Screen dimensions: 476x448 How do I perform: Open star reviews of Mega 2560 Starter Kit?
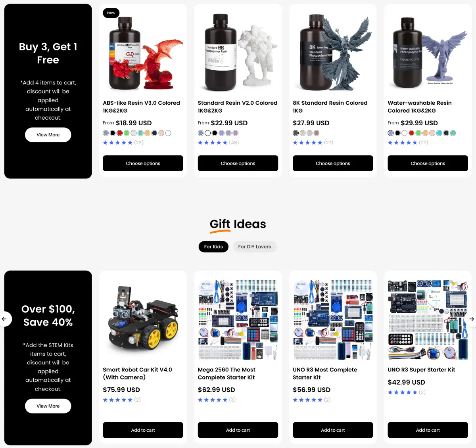coord(217,400)
